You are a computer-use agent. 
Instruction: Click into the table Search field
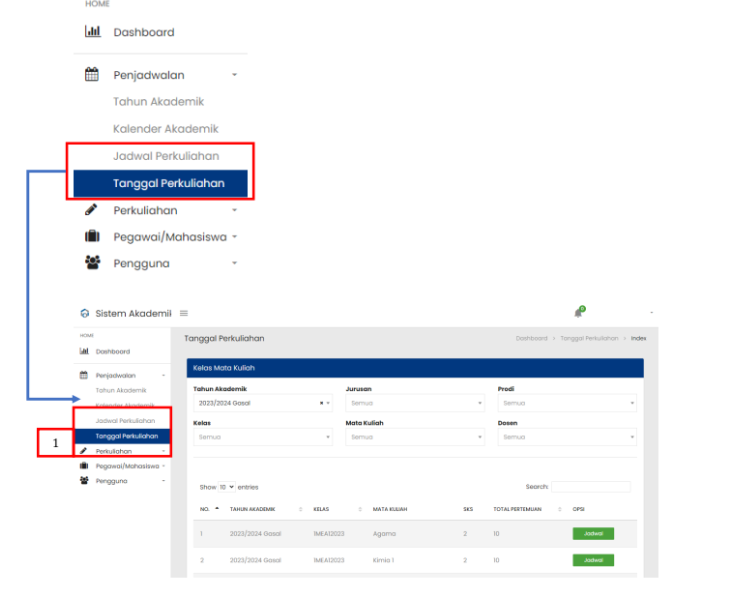coord(591,487)
